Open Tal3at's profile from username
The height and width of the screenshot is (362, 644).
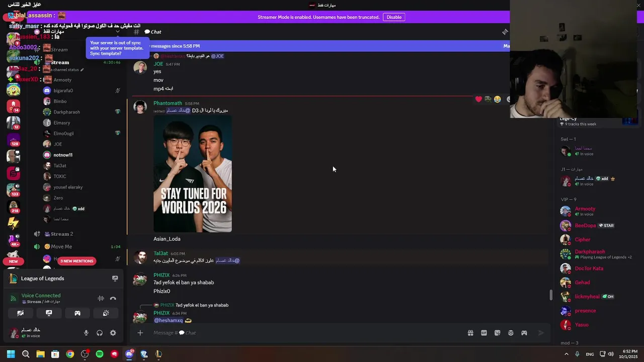[160, 253]
